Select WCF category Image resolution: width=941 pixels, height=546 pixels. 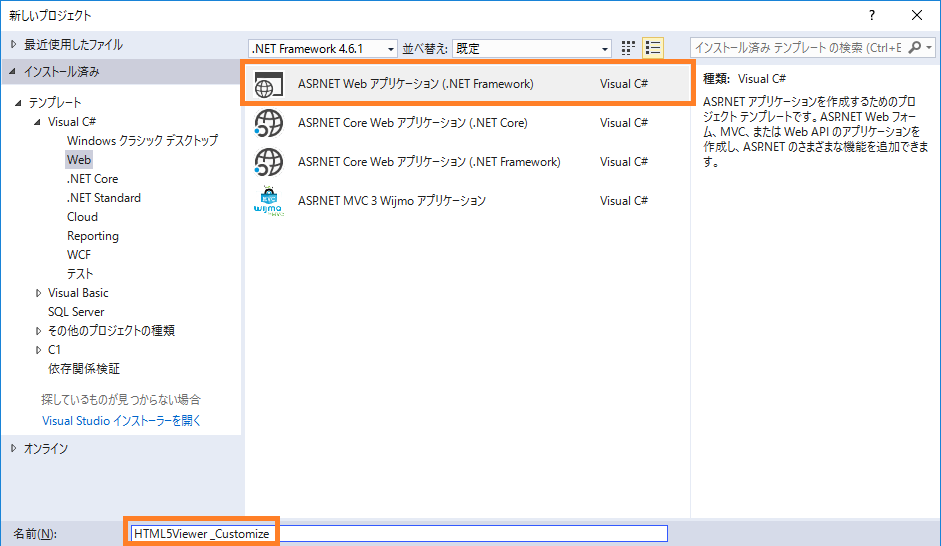(x=79, y=255)
